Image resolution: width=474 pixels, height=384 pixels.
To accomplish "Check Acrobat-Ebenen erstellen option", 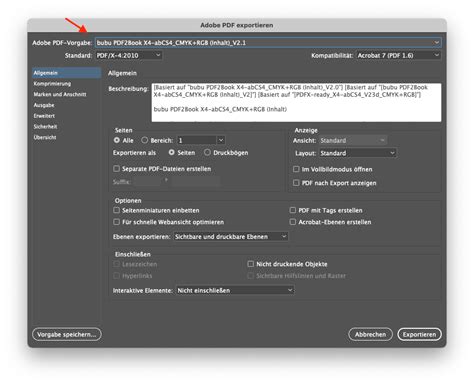I will pyautogui.click(x=293, y=222).
